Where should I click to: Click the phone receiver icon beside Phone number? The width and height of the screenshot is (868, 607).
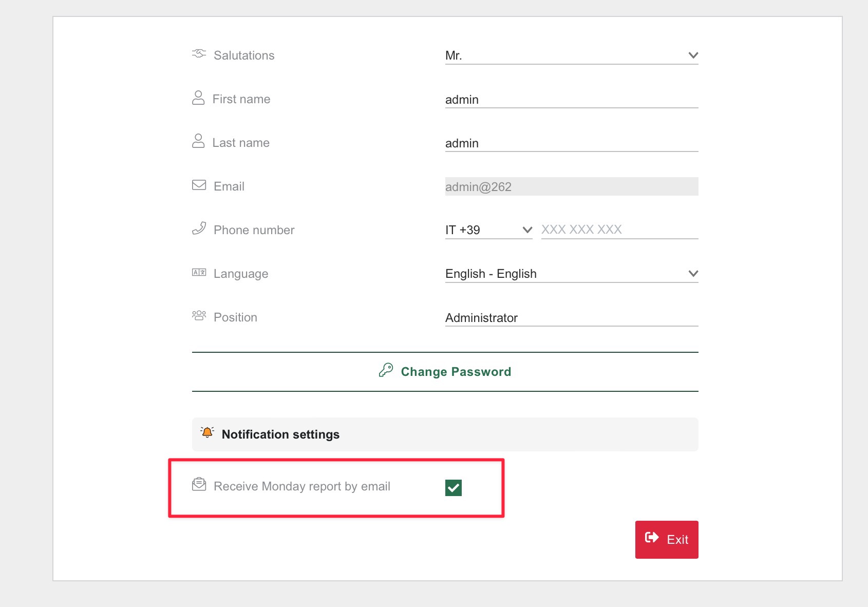198,229
